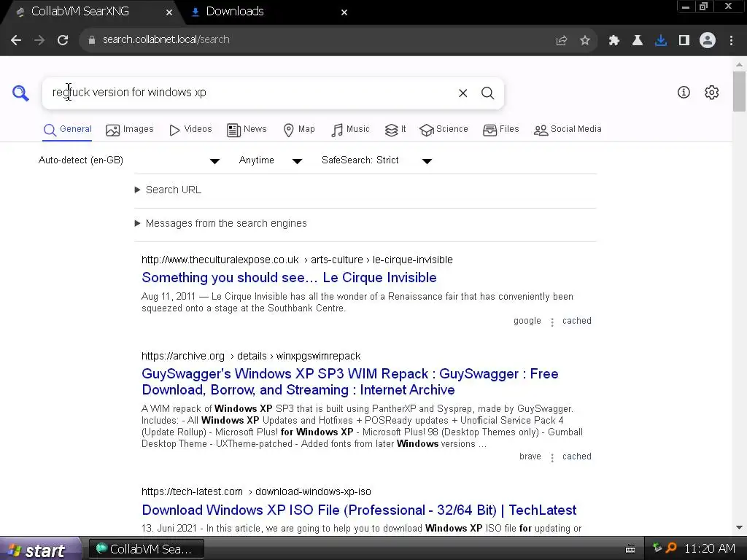Open the Files category
Screen dimensions: 747x560
[500, 130]
